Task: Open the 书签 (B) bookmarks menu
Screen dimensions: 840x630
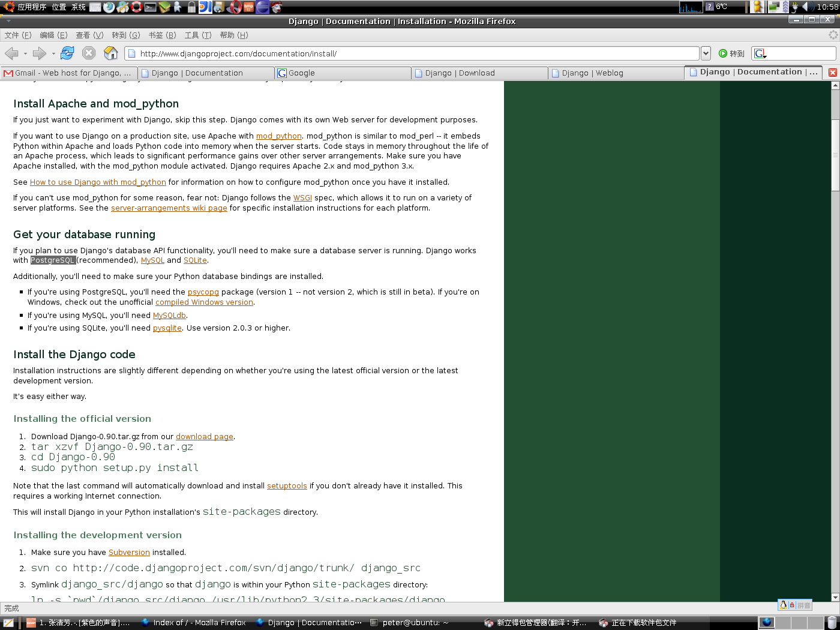Action: [162, 35]
